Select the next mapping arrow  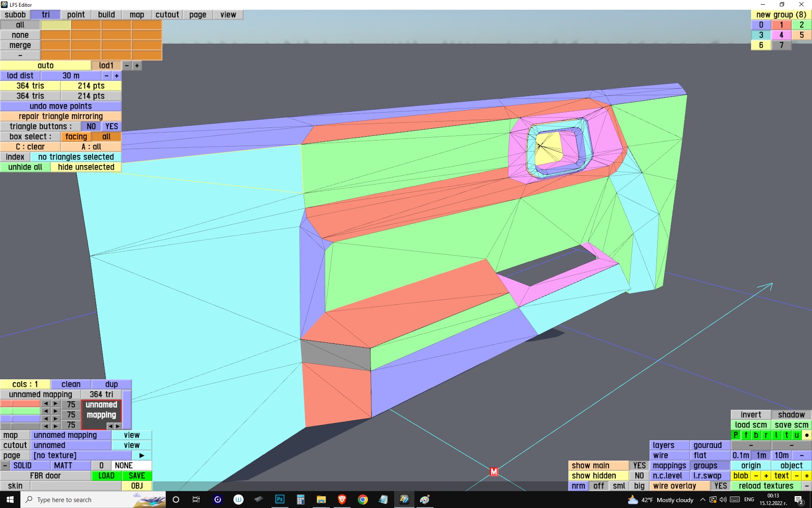(x=118, y=426)
